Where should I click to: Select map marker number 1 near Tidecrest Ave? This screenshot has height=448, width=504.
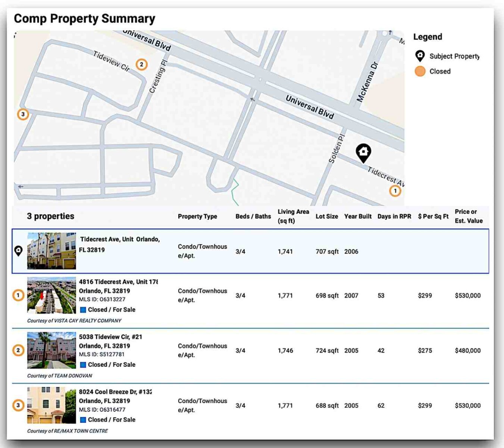(395, 191)
